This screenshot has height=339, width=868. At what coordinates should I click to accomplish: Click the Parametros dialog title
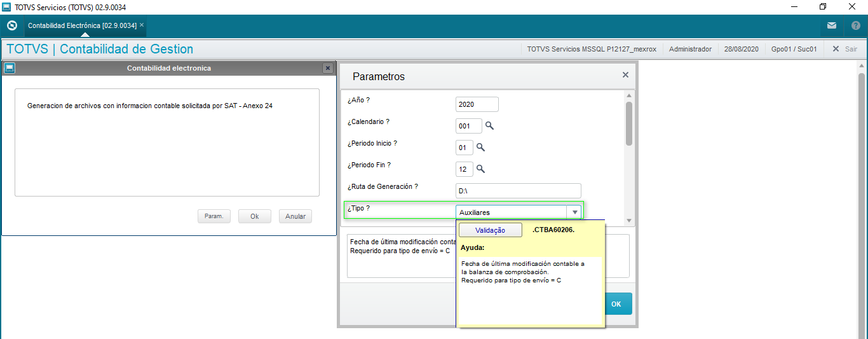click(x=379, y=76)
